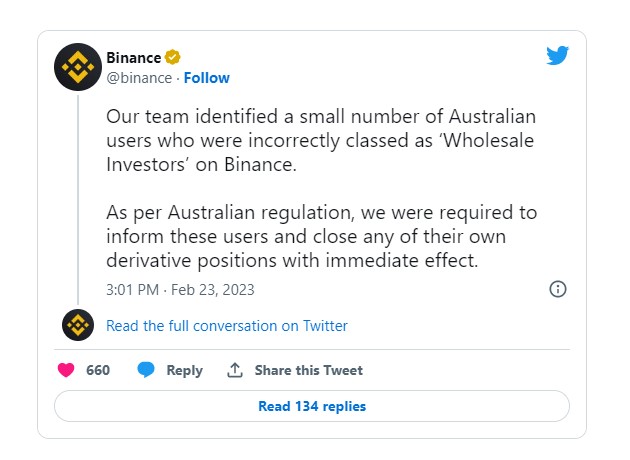Read the full conversation on Twitter
The height and width of the screenshot is (460, 630).
coord(227,326)
